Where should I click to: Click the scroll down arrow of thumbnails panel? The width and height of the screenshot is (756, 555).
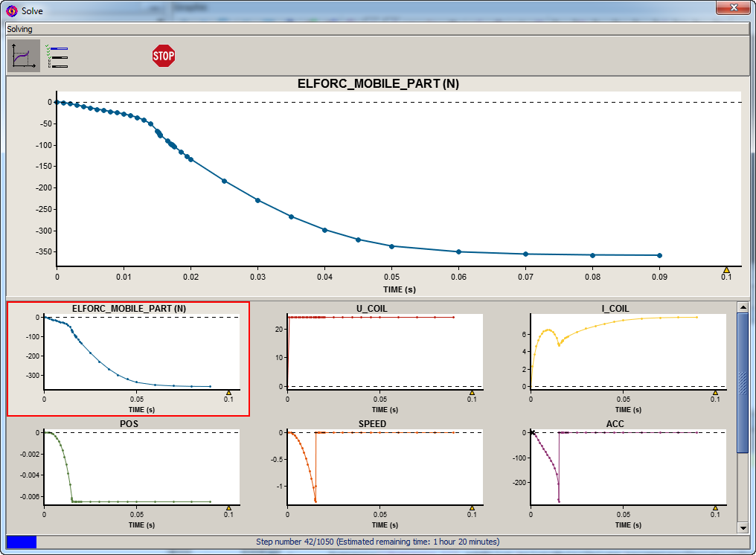pos(743,527)
